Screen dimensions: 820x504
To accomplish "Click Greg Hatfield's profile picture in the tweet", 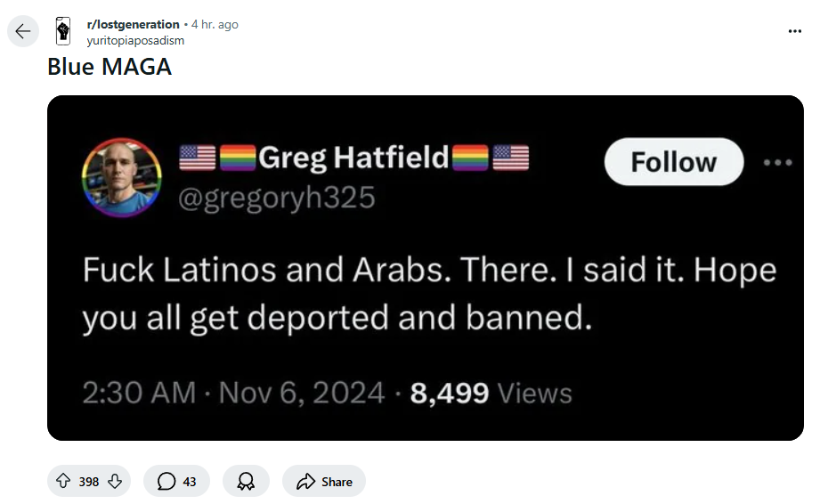I will point(122,178).
